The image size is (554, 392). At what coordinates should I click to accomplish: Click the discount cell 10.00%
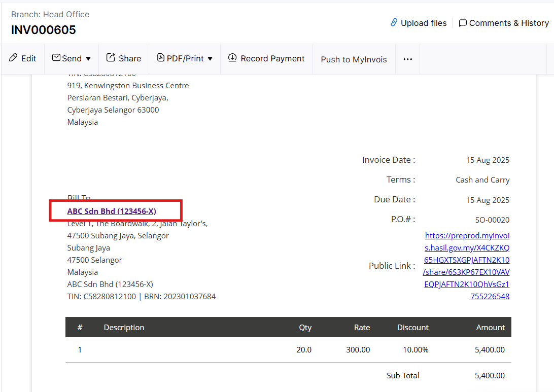415,349
